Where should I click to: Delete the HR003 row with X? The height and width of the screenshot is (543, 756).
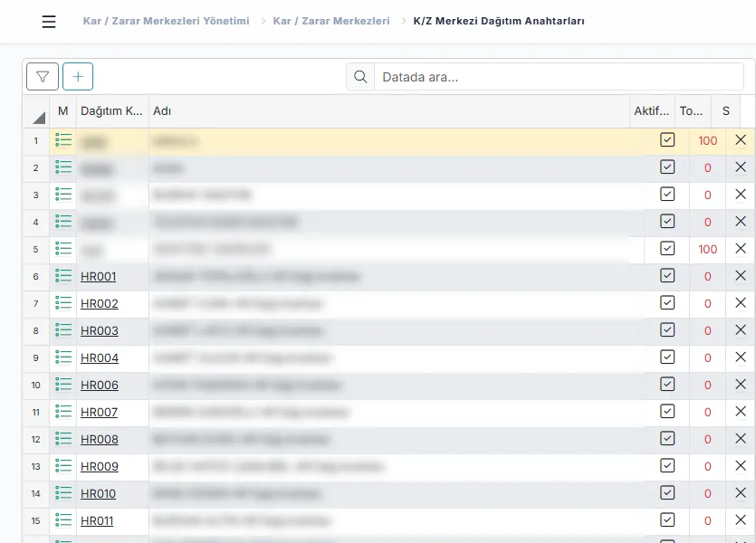741,330
